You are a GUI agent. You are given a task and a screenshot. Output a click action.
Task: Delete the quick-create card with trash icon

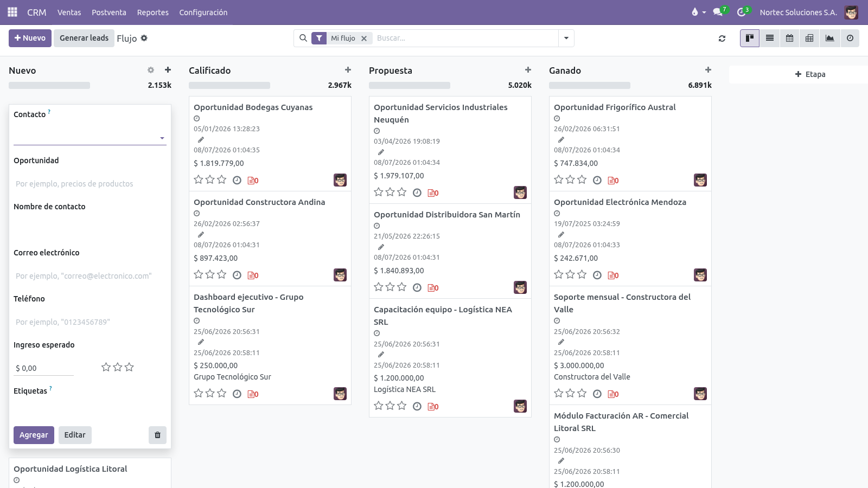pos(157,435)
